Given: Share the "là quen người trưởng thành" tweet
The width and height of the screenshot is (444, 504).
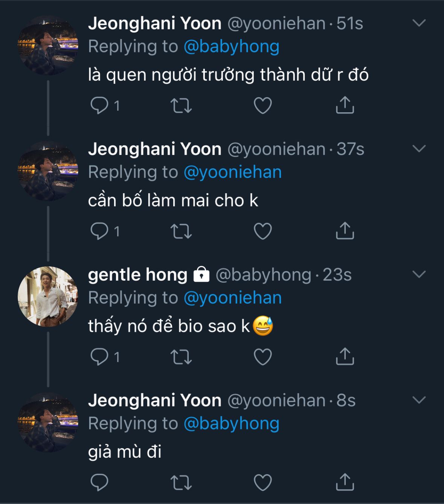Looking at the screenshot, I should tap(345, 105).
